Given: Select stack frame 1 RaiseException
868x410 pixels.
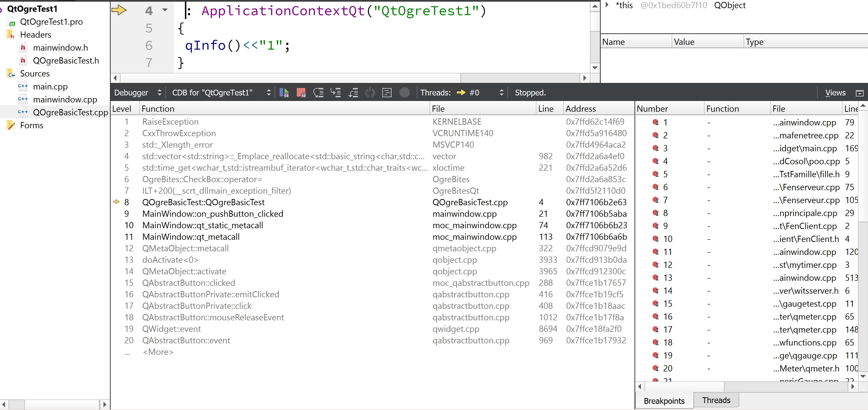Looking at the screenshot, I should coord(372,122).
